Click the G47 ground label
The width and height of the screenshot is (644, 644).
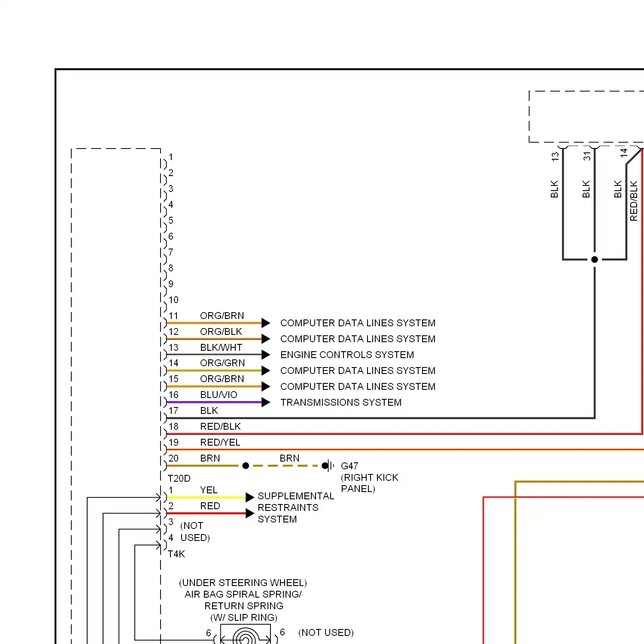coord(349,466)
